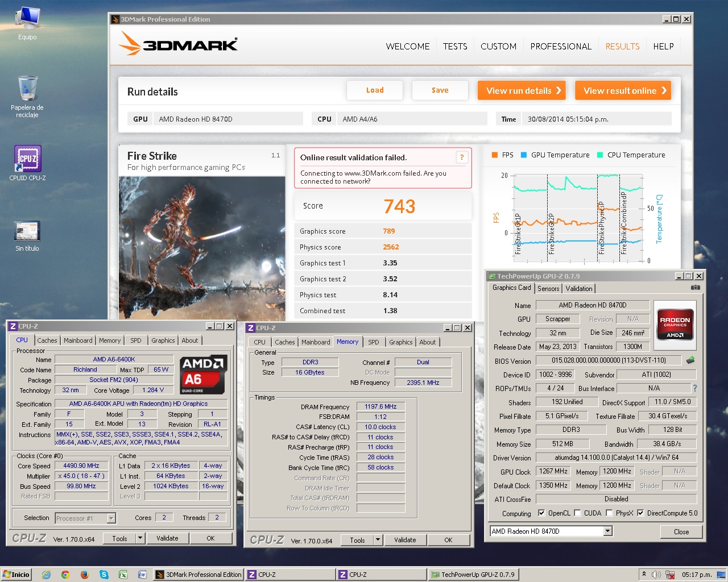Click the Load button in Run details
Screen dimensions: 728x582
(x=375, y=90)
